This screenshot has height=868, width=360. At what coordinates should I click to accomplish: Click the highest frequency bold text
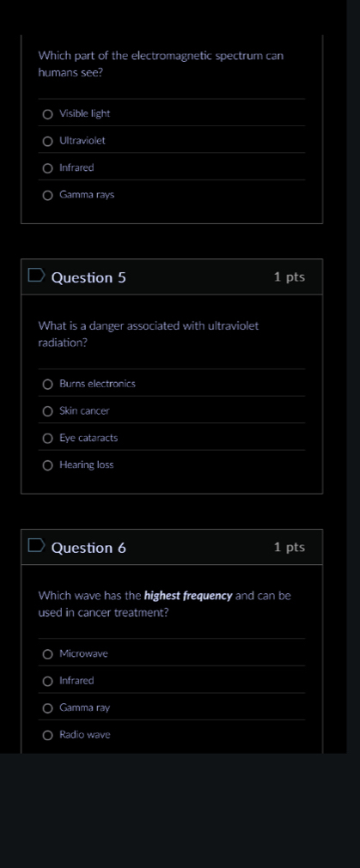tap(188, 596)
